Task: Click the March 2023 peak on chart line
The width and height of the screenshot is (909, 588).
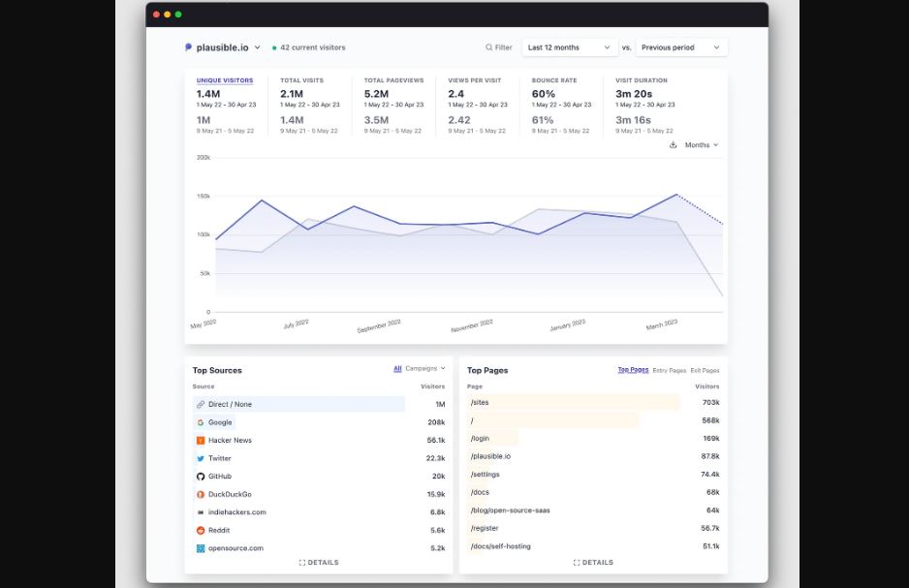Action: [676, 195]
